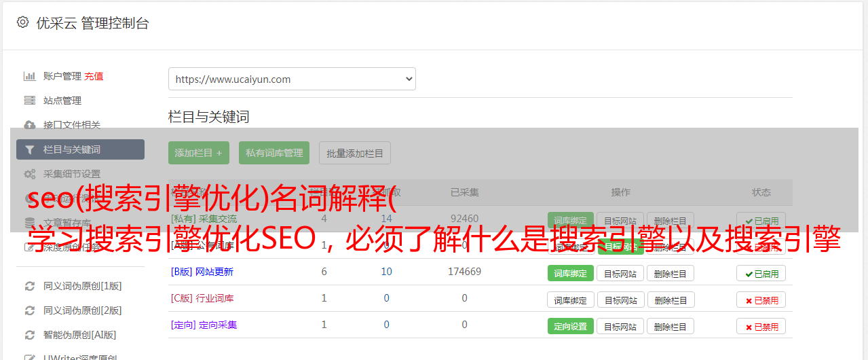Open the [C版] 行业词库 column link

tap(202, 298)
